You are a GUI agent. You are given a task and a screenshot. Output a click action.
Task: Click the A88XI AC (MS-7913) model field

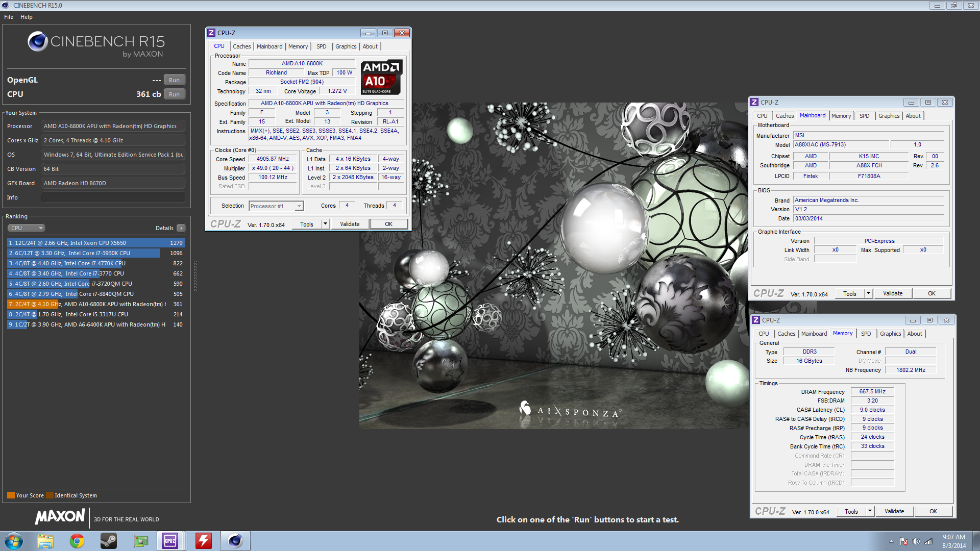click(x=841, y=145)
